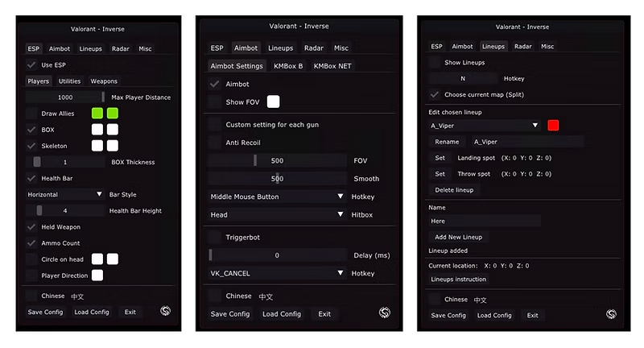Image resolution: width=644 pixels, height=348 pixels.
Task: Expand the A_Viper lineup dropdown
Action: 485,126
